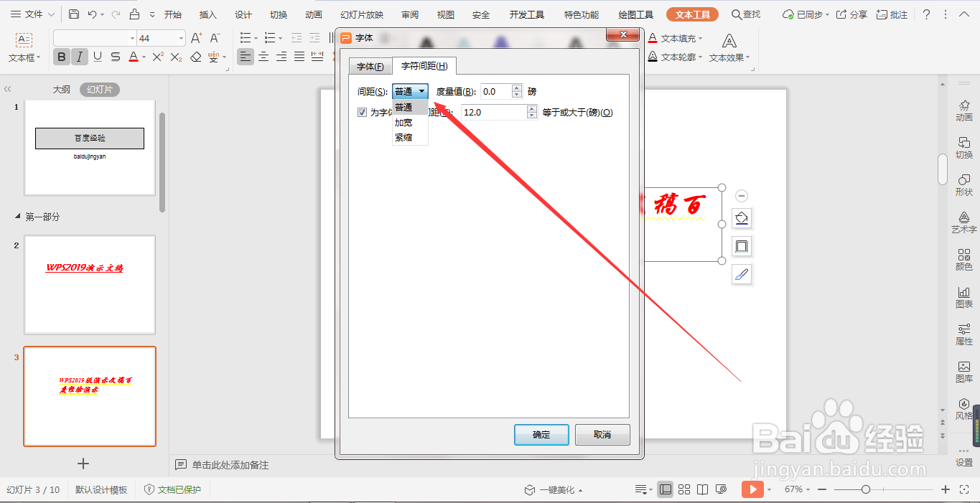
Task: Open the 切换 (Transition) panel in right sidebar
Action: click(964, 147)
